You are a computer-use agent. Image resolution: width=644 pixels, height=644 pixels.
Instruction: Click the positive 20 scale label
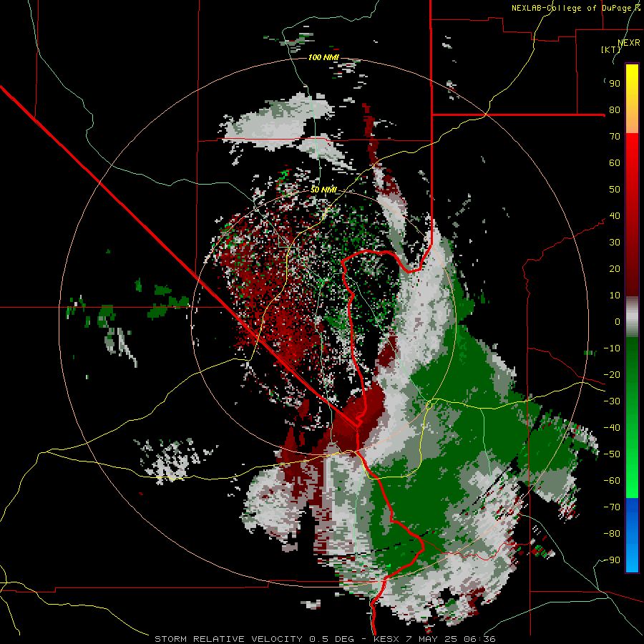615,269
